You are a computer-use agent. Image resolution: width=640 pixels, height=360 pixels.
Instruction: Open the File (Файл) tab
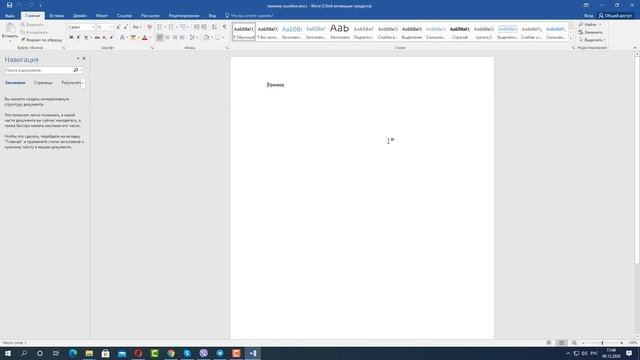(10, 16)
